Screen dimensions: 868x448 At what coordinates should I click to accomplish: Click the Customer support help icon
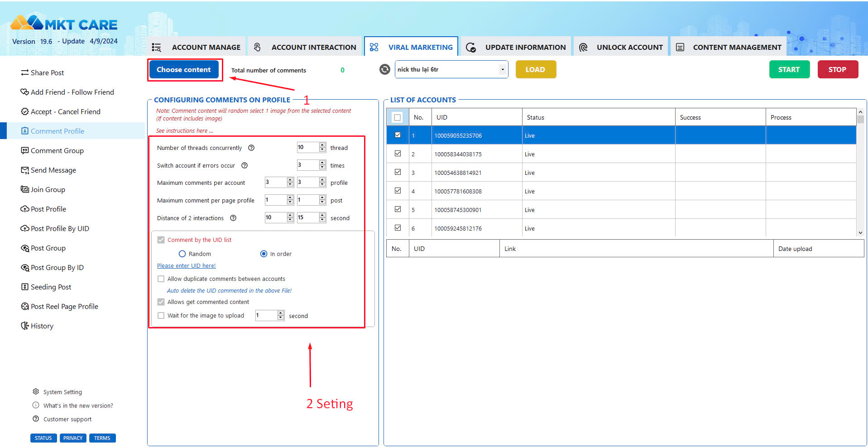pyautogui.click(x=36, y=419)
